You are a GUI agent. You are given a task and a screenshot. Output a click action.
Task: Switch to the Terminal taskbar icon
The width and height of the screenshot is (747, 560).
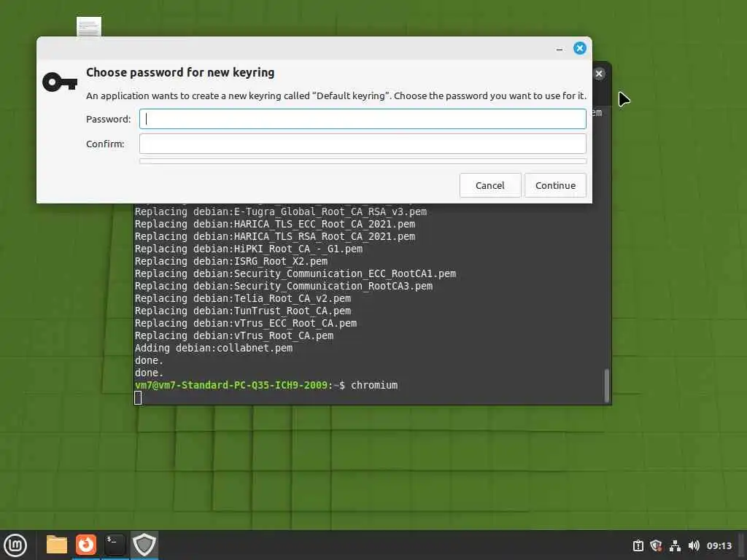115,545
